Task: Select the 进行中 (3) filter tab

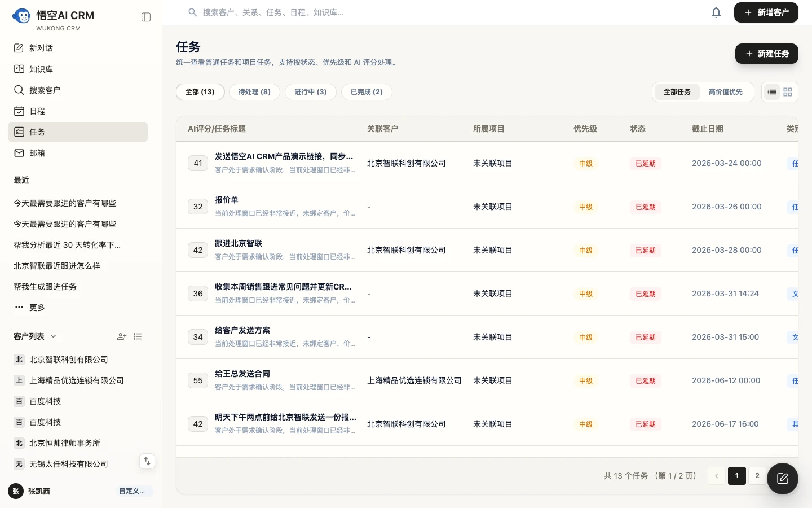Action: click(x=310, y=91)
